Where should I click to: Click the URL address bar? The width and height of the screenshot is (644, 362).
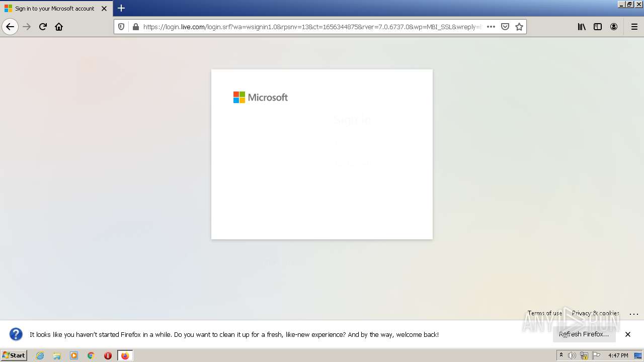point(312,27)
